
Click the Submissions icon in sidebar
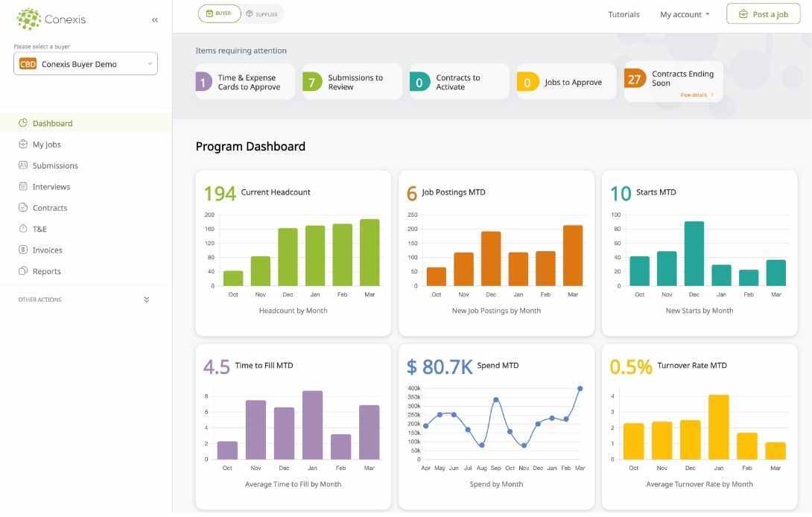point(23,165)
